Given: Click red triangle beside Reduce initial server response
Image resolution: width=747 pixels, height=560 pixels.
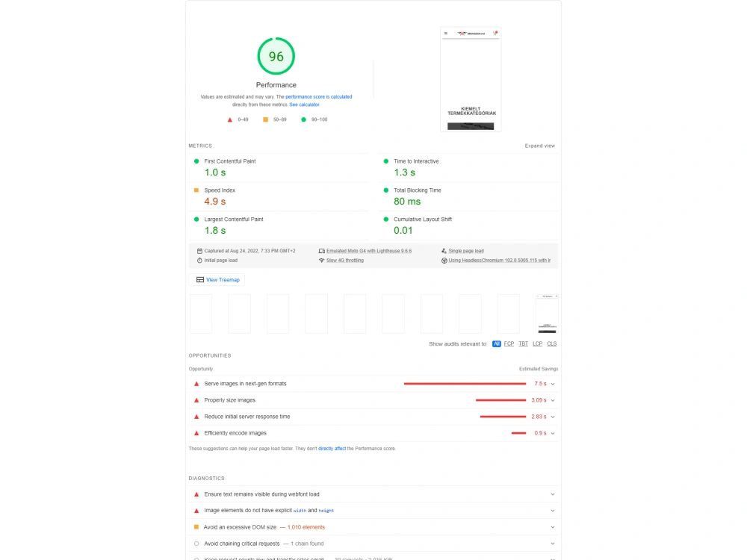Looking at the screenshot, I should tap(196, 417).
